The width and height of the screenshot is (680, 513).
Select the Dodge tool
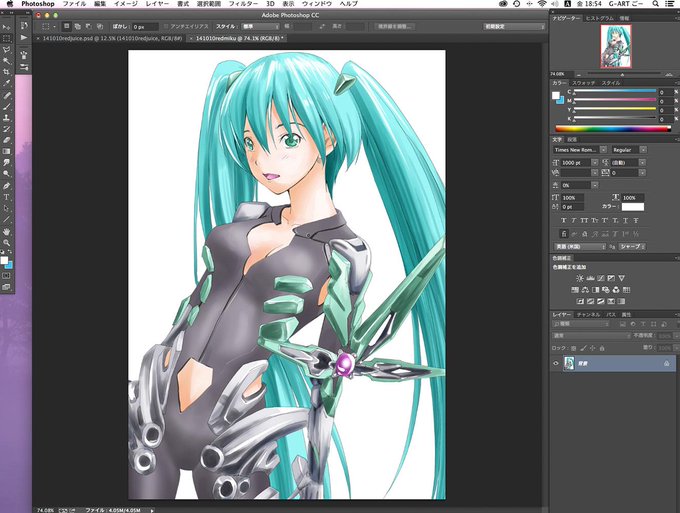click(7, 174)
